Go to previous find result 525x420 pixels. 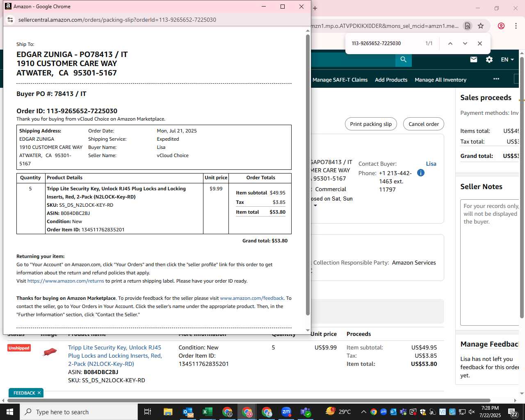click(x=450, y=43)
